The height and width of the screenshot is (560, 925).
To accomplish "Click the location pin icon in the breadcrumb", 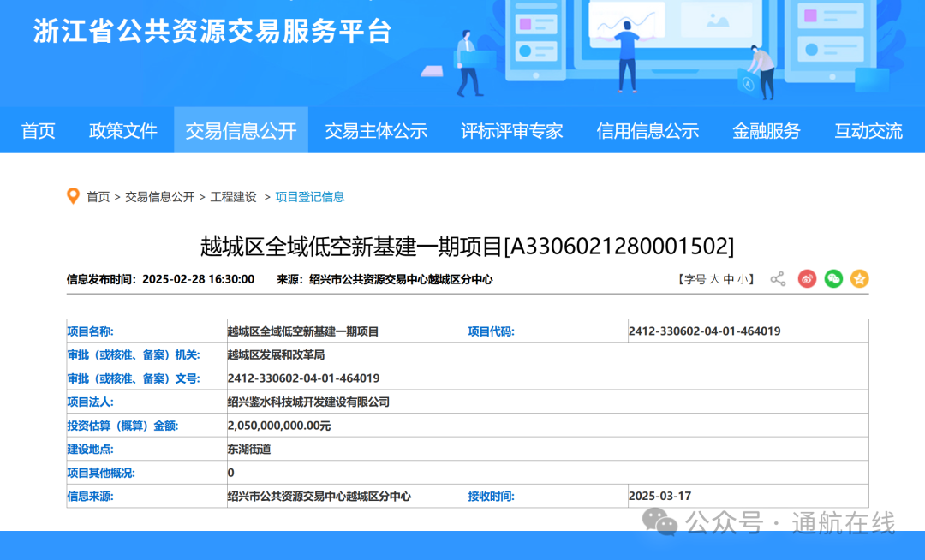I will click(73, 195).
